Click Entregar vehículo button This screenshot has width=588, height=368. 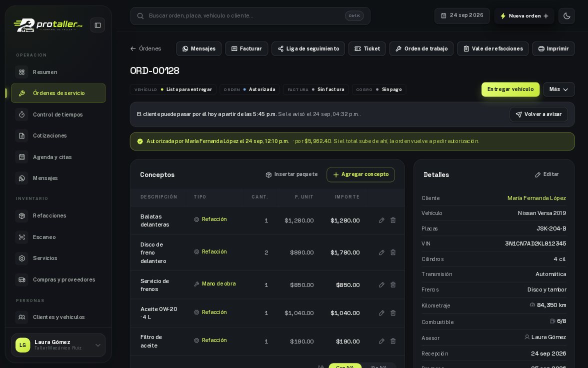[510, 89]
